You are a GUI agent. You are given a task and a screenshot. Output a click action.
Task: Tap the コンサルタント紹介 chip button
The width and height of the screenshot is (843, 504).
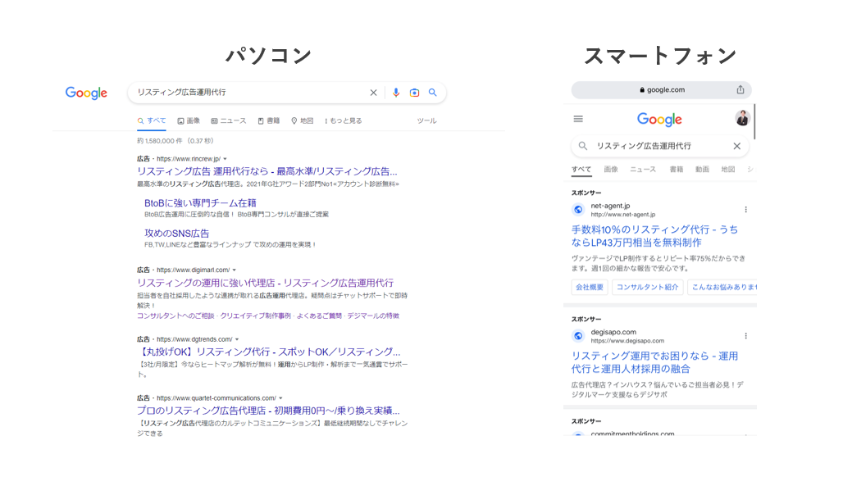tap(647, 287)
